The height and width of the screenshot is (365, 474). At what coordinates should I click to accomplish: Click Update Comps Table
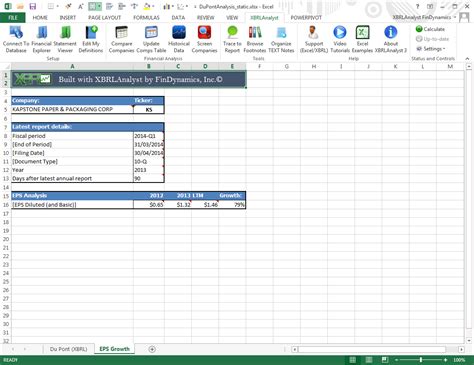(x=151, y=39)
